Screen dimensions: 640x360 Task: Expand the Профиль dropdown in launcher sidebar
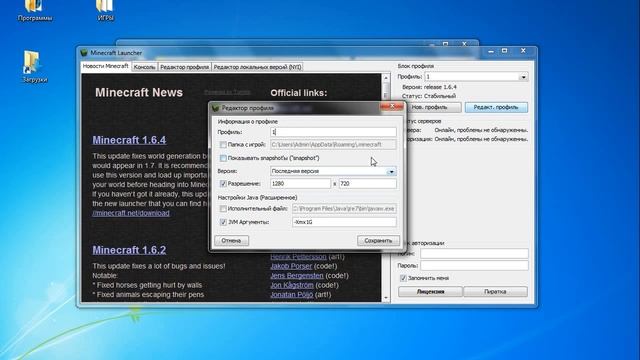point(523,77)
